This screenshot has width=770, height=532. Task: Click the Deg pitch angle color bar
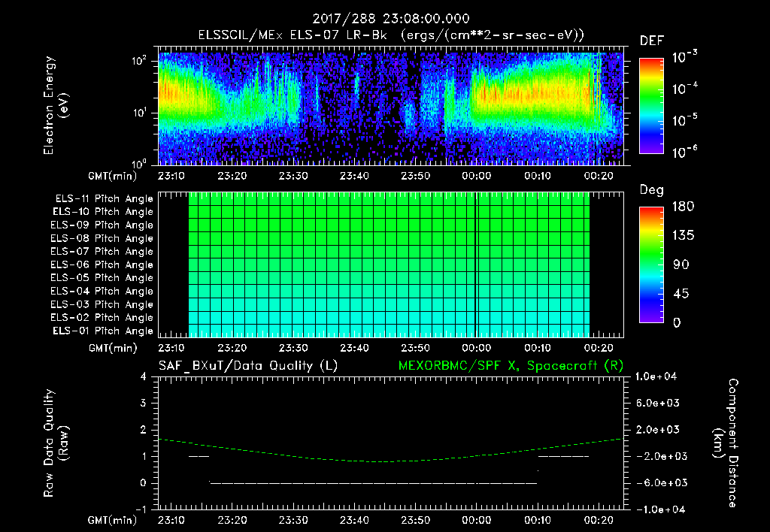point(651,265)
